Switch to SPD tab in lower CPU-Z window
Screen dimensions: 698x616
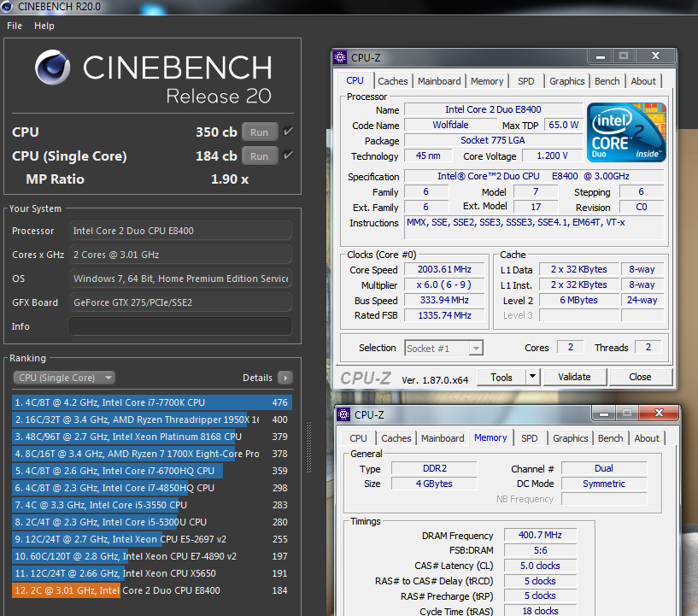(530, 438)
